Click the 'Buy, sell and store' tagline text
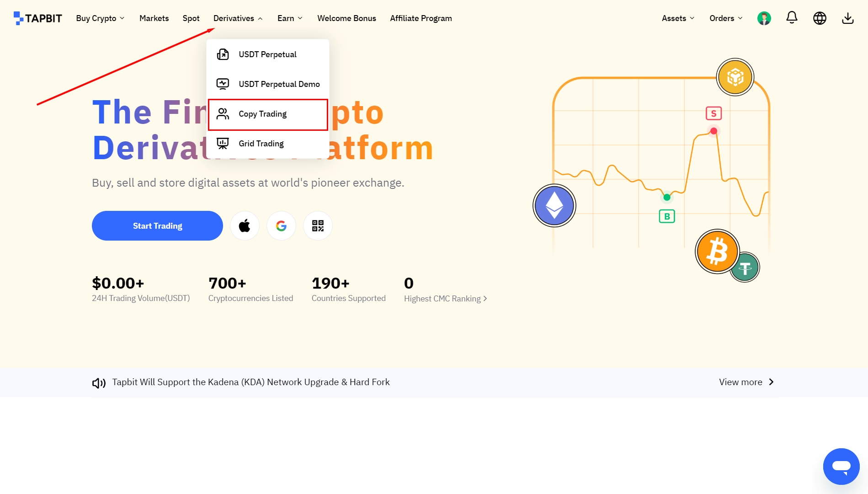 click(248, 183)
